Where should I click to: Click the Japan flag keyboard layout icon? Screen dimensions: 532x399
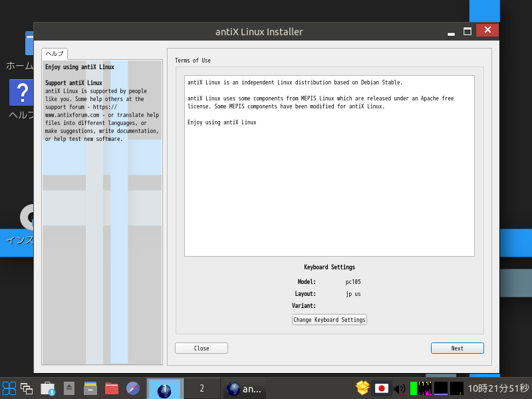381,388
